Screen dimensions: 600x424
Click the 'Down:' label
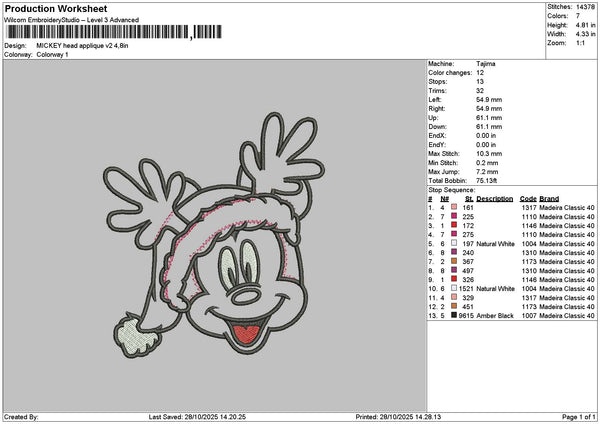coord(437,127)
